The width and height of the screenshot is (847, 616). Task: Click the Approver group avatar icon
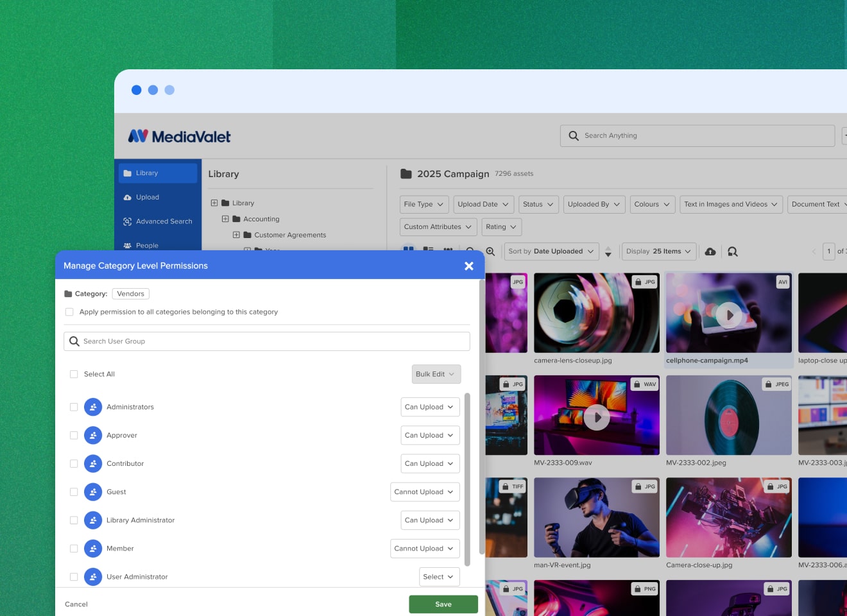[x=93, y=435]
